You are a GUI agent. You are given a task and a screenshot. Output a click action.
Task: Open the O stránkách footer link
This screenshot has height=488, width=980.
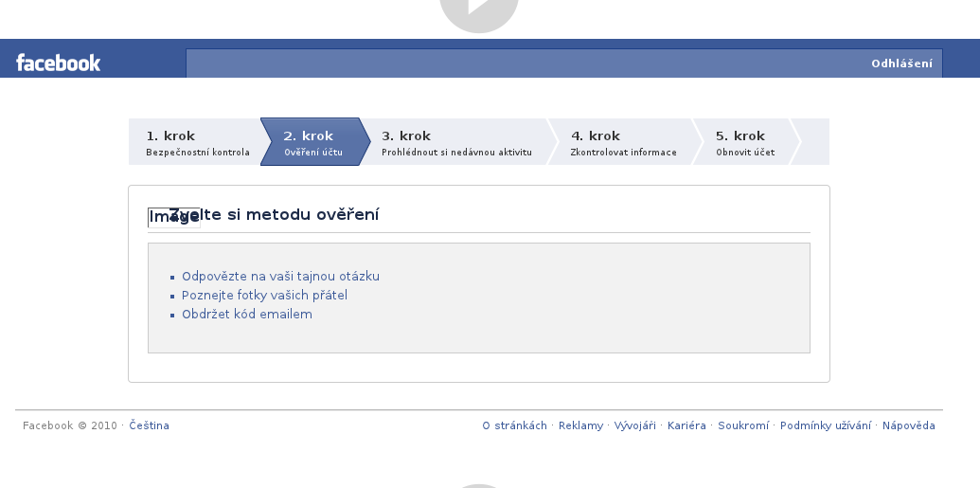tap(514, 425)
